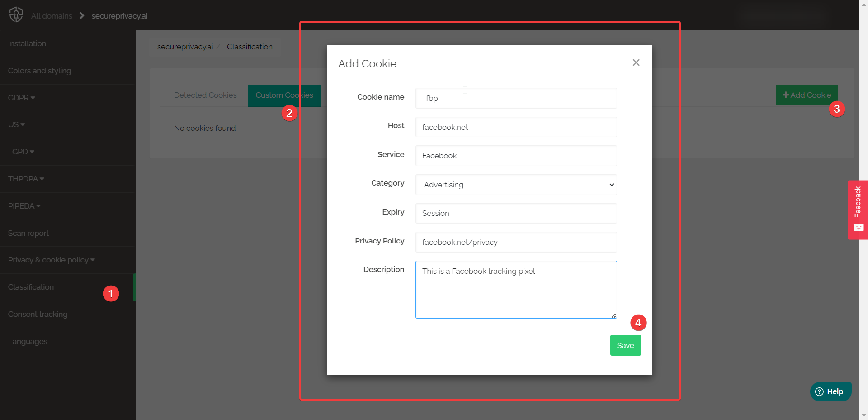The width and height of the screenshot is (868, 420).
Task: Select the Custom Cookies tab
Action: tap(284, 95)
